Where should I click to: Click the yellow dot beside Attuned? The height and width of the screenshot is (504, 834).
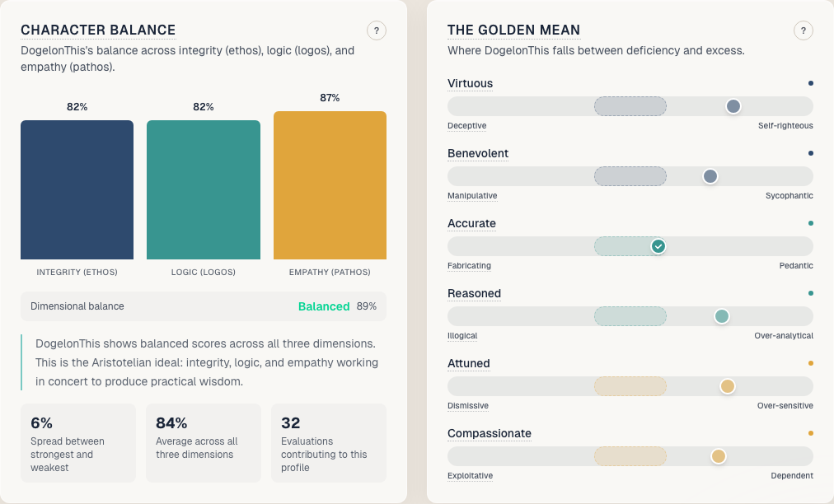coord(810,363)
